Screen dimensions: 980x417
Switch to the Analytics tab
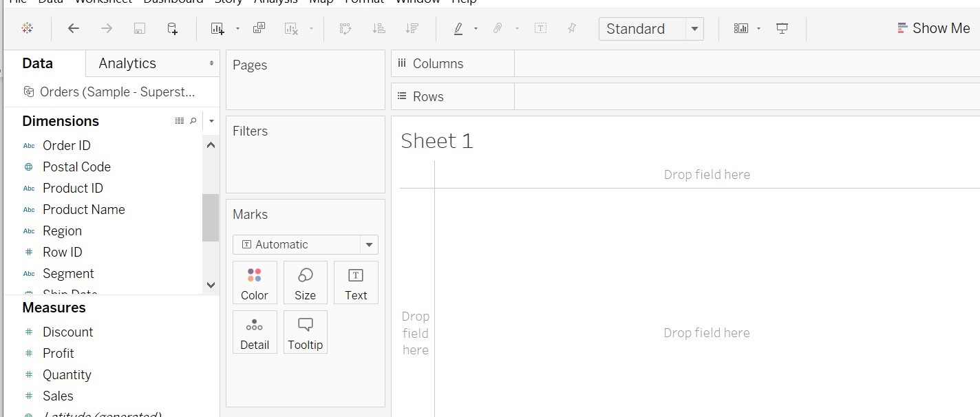pos(127,63)
